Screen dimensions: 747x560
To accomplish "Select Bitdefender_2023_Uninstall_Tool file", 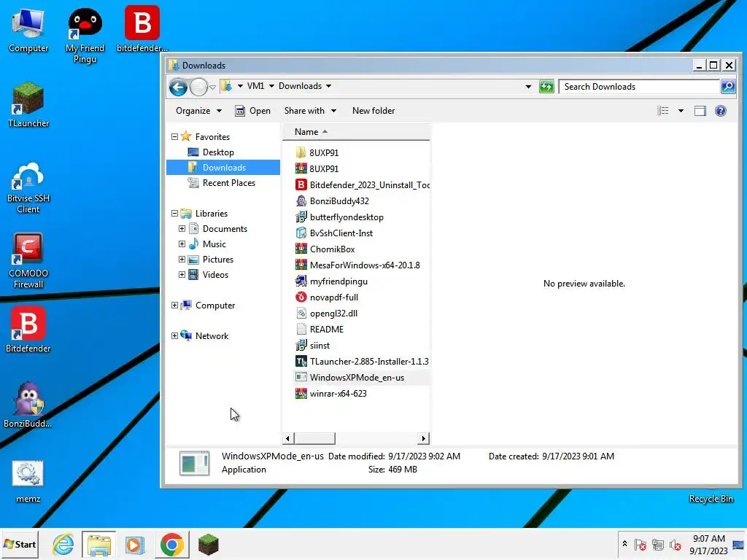I will coord(362,184).
